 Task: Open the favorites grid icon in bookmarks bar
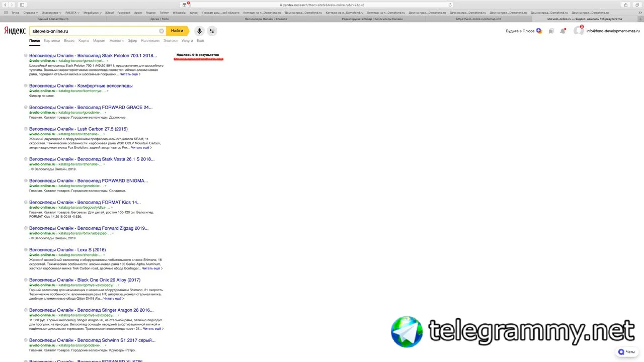6,13
